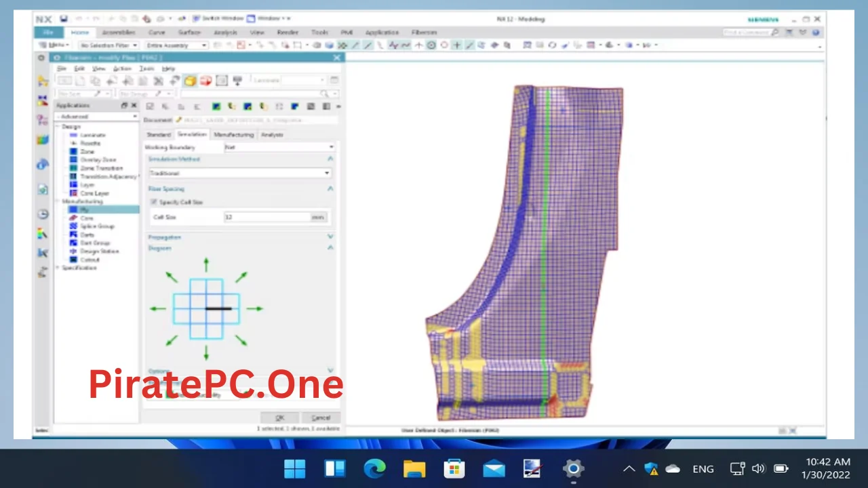This screenshot has height=488, width=868.
Task: Click the Cell Size input field
Action: point(267,217)
